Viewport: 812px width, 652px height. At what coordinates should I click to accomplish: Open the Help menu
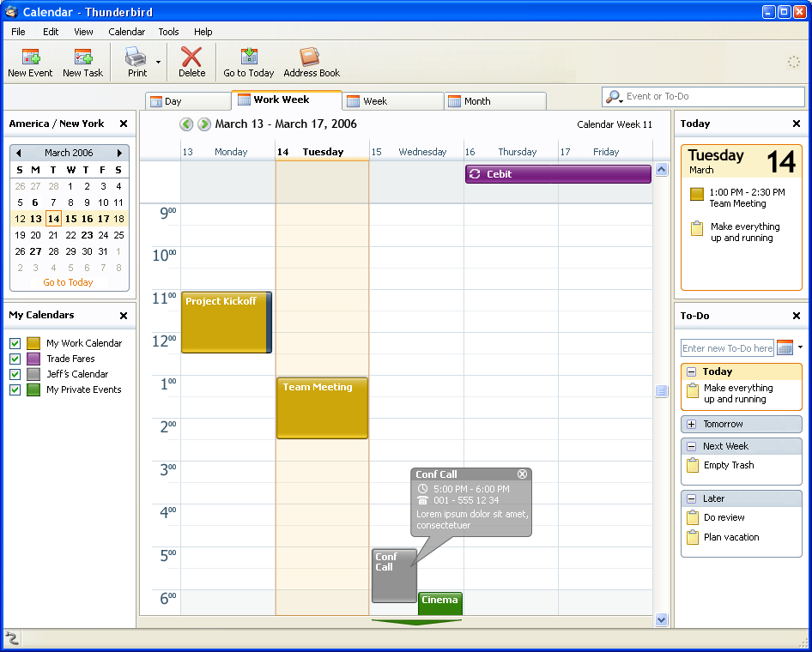(203, 32)
